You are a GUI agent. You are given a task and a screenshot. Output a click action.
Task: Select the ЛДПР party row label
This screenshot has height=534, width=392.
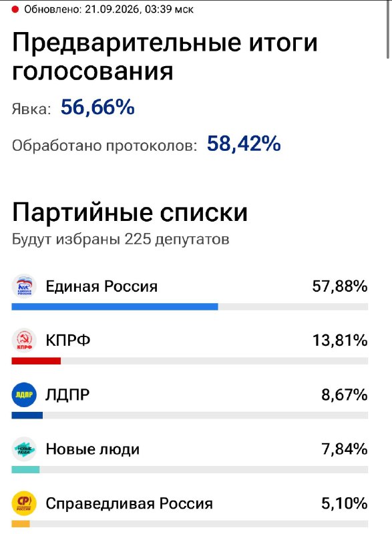coord(67,395)
